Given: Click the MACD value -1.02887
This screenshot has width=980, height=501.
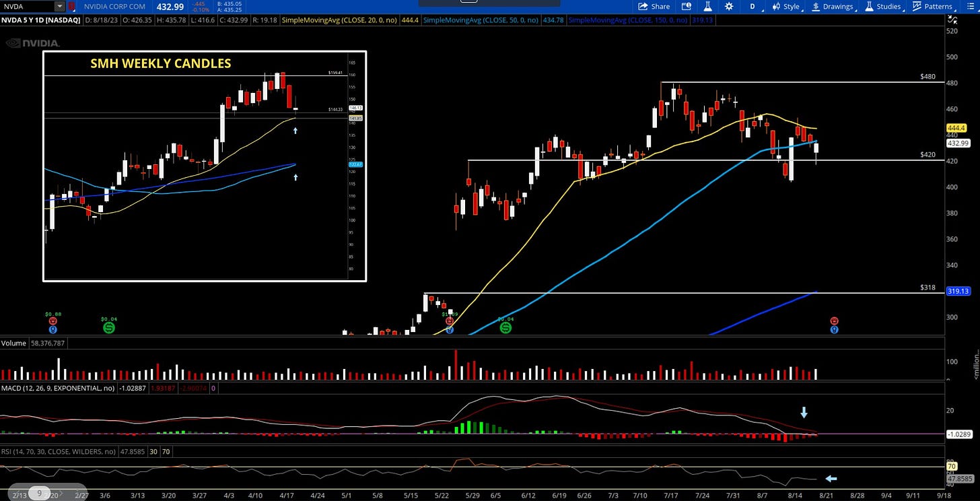Looking at the screenshot, I should pos(132,389).
